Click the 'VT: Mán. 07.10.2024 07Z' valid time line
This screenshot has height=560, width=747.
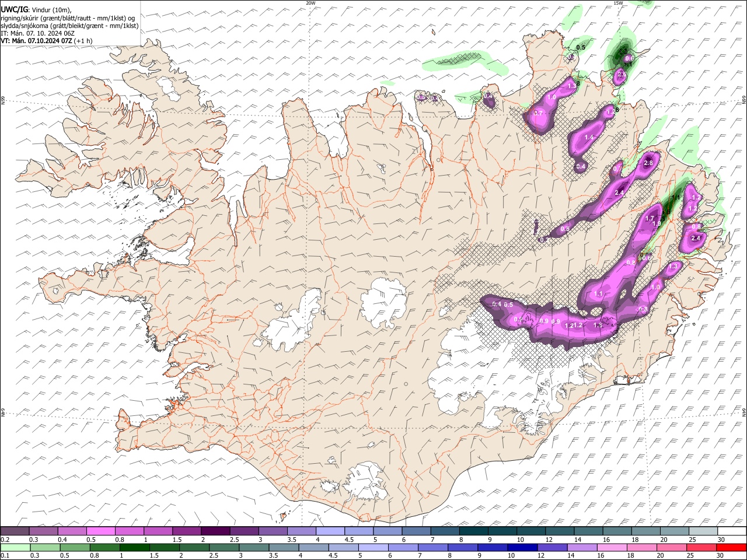(36, 41)
